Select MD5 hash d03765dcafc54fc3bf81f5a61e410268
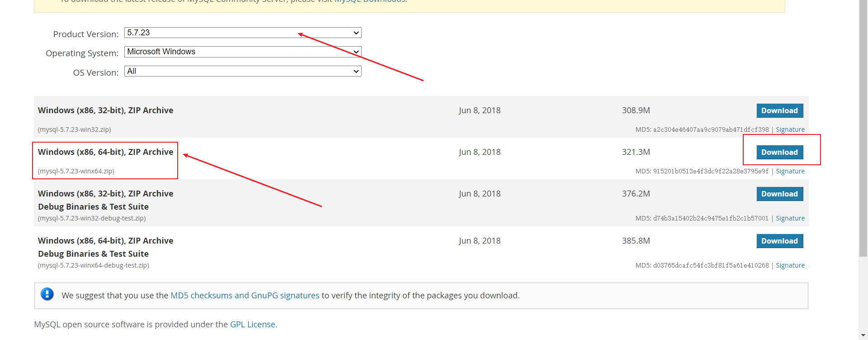Viewport: 868px width, 340px height. [711, 265]
